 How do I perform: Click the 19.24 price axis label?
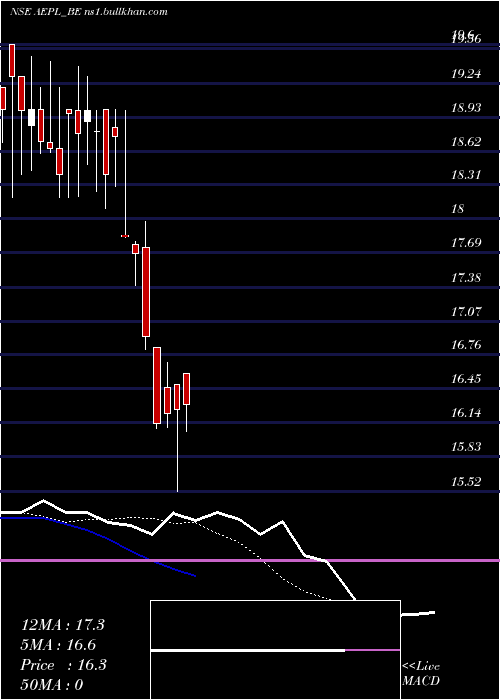click(466, 74)
